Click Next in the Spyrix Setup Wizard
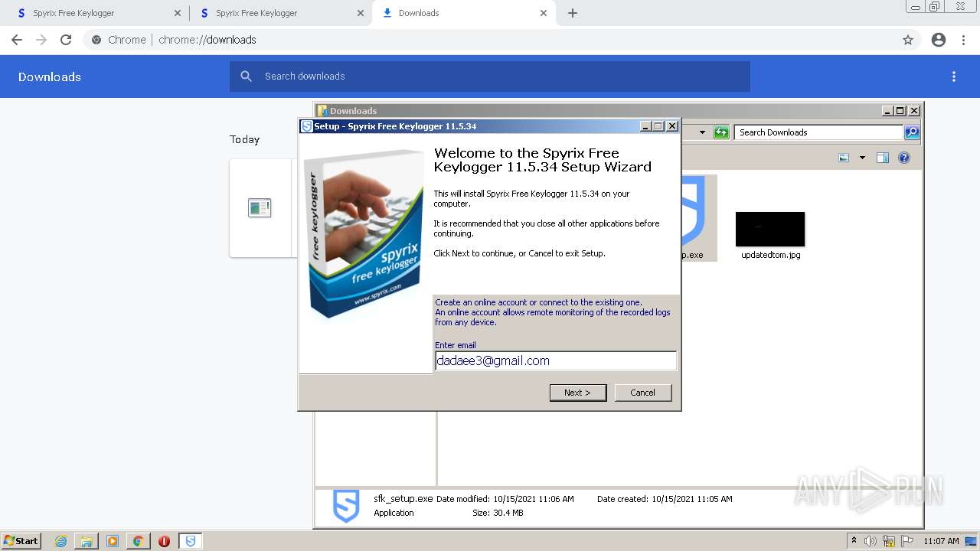The height and width of the screenshot is (551, 980). (x=578, y=393)
